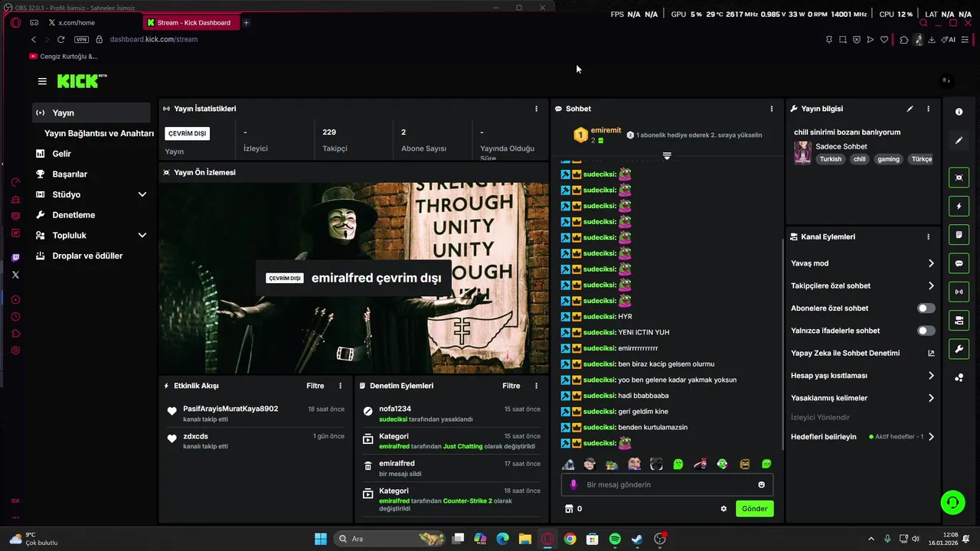
Task: Open Yayın bilgisi panel options menu
Action: [x=929, y=109]
